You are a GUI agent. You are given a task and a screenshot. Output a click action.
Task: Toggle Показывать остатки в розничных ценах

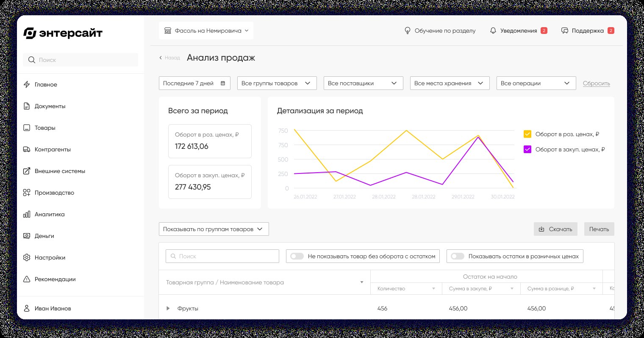(x=458, y=256)
